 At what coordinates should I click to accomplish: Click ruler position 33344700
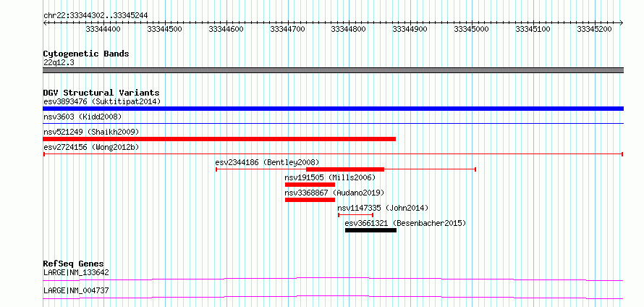(288, 29)
